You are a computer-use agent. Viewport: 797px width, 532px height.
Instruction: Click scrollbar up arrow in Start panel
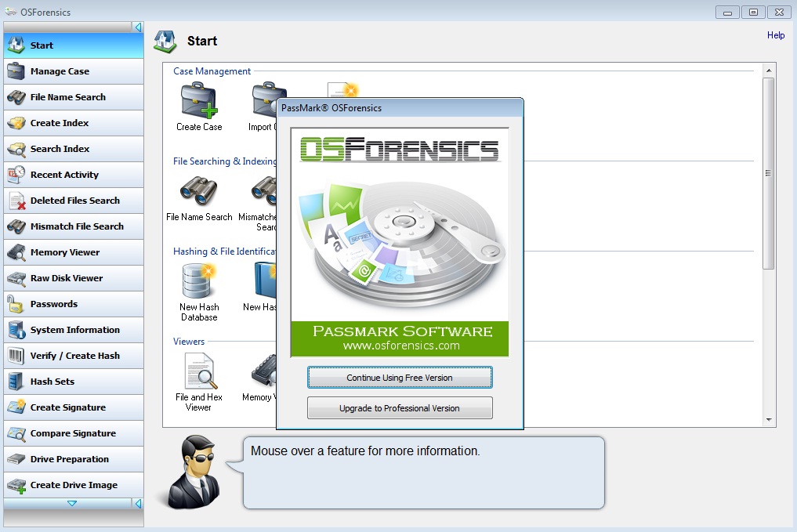coord(769,70)
